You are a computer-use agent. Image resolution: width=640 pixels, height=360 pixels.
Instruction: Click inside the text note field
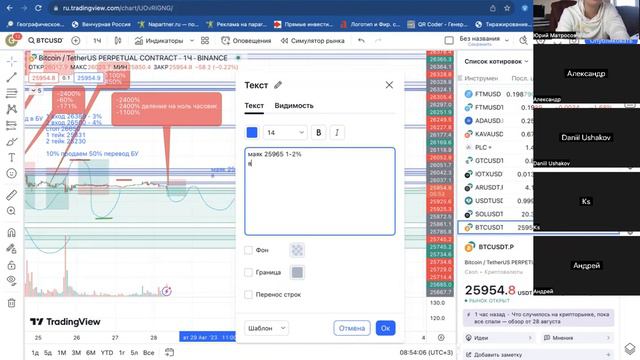(320, 191)
